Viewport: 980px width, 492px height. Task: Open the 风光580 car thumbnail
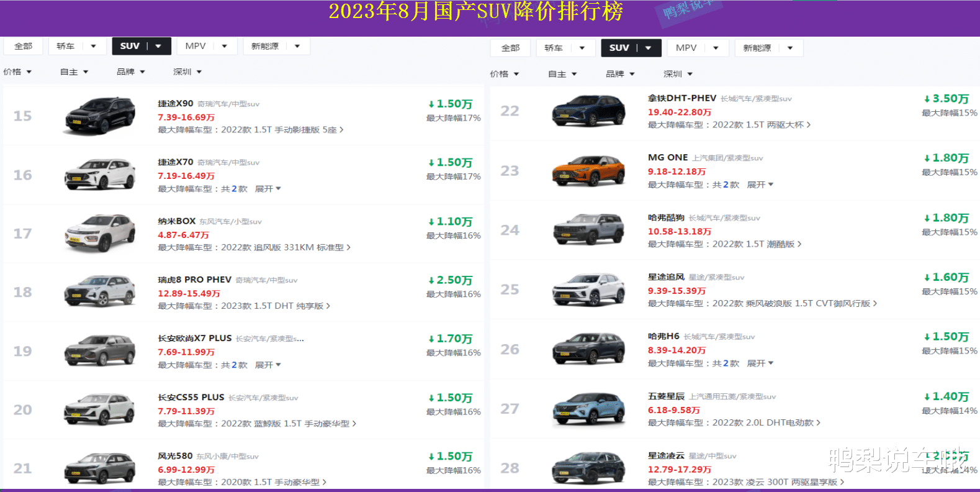(x=99, y=468)
